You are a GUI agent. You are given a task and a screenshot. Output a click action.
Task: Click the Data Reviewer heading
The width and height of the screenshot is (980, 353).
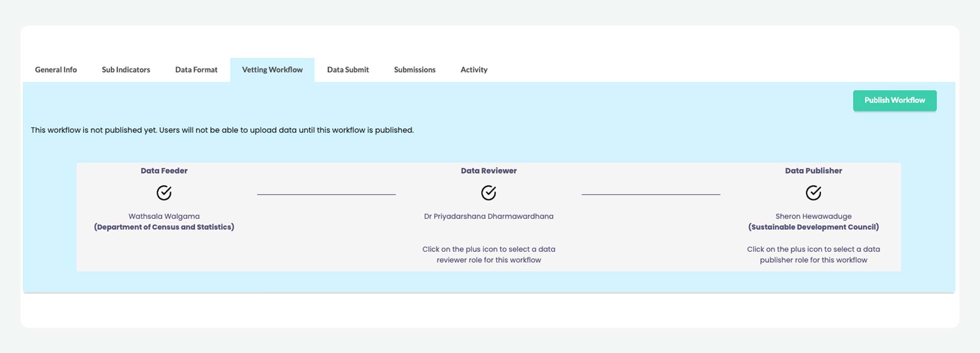coord(488,171)
